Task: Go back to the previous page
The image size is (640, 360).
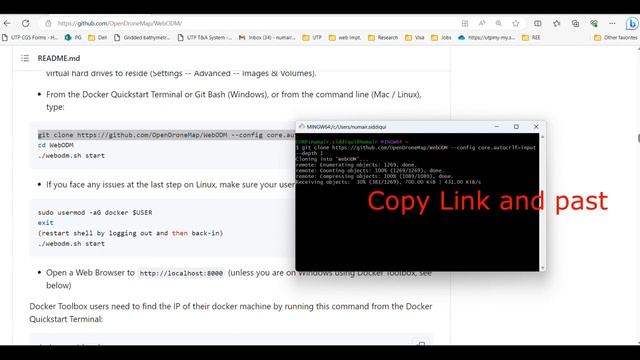Action: [7, 23]
